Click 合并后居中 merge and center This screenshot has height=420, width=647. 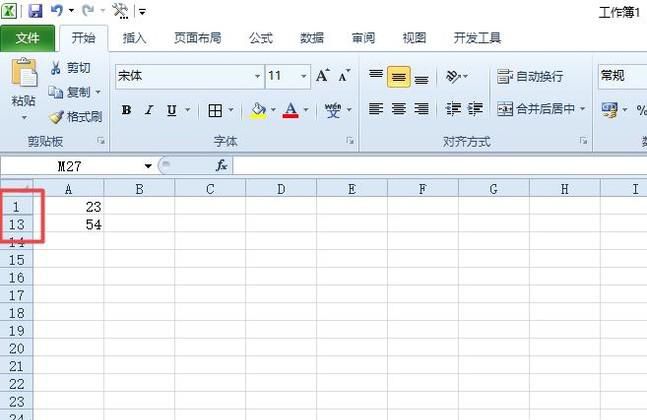pyautogui.click(x=536, y=109)
